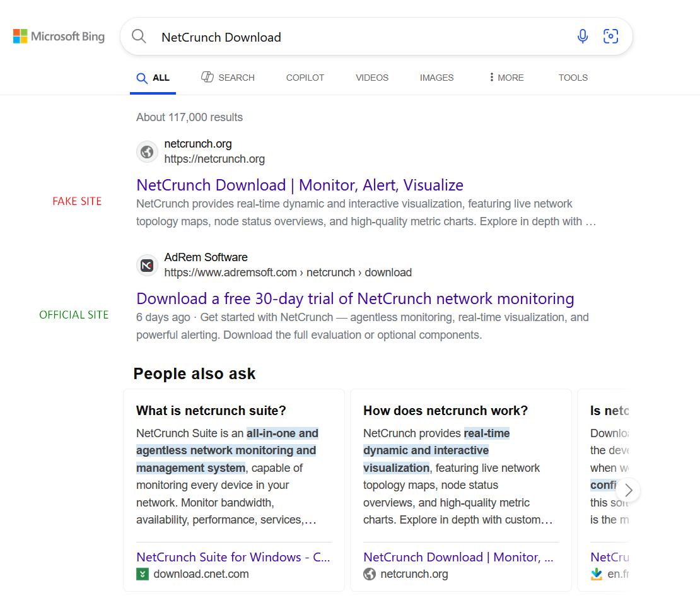
Task: Open visual search camera icon
Action: tap(610, 36)
